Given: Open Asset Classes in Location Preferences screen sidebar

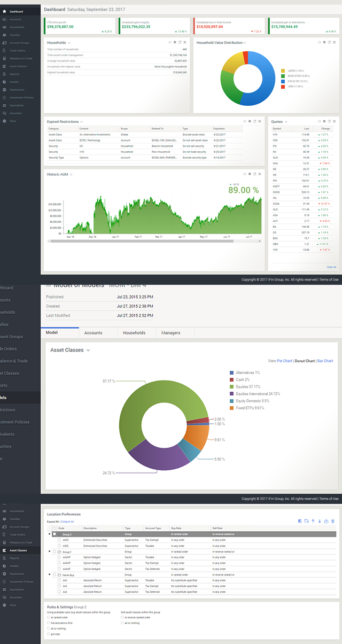Looking at the screenshot, I should pyautogui.click(x=20, y=550).
